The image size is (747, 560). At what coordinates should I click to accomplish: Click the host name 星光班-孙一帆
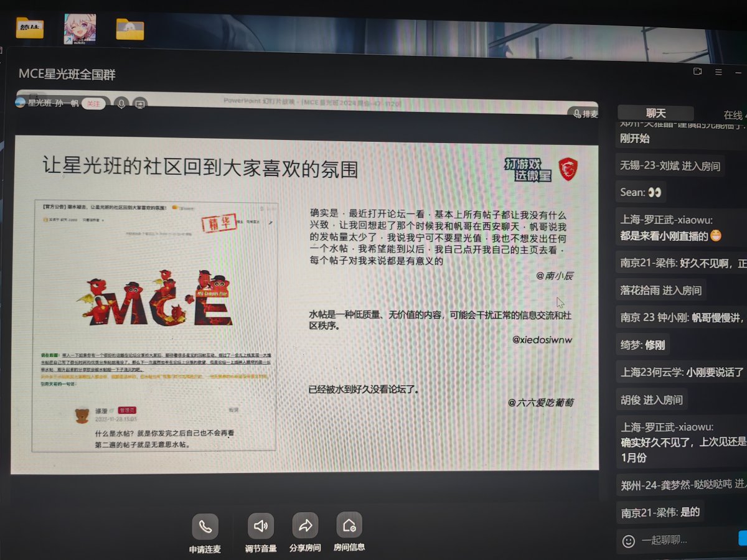click(54, 103)
